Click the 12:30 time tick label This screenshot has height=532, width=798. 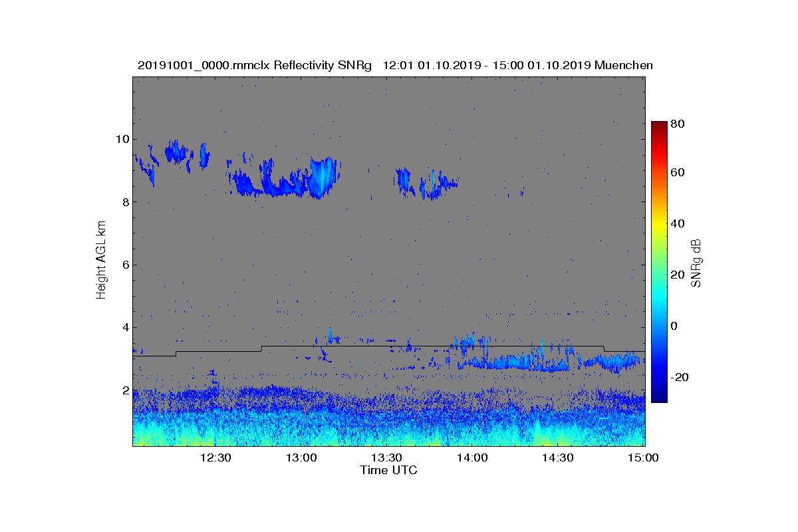(x=215, y=458)
